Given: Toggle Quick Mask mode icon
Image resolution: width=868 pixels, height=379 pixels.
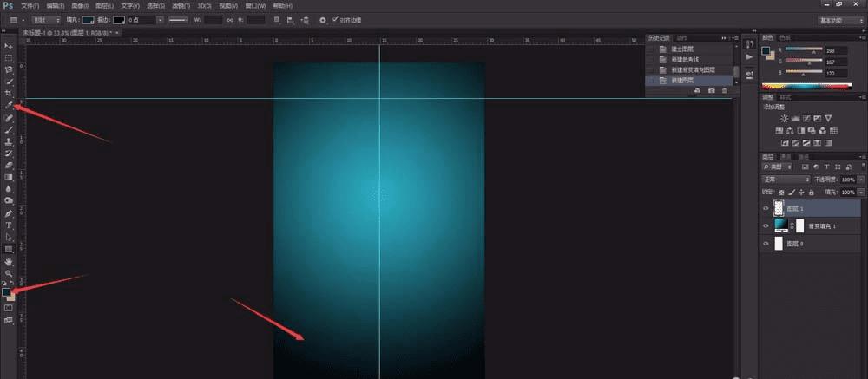Looking at the screenshot, I should pyautogui.click(x=9, y=308).
